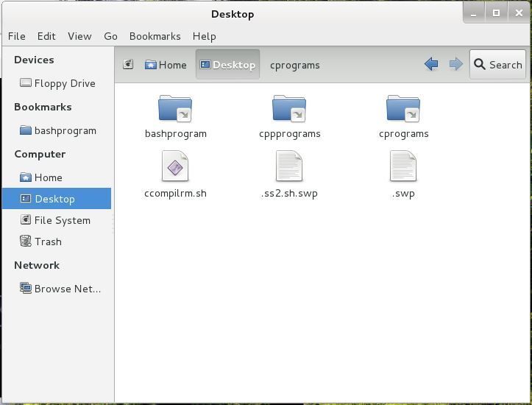Image resolution: width=532 pixels, height=405 pixels.
Task: Open the cppprograms folder icon
Action: pos(289,109)
